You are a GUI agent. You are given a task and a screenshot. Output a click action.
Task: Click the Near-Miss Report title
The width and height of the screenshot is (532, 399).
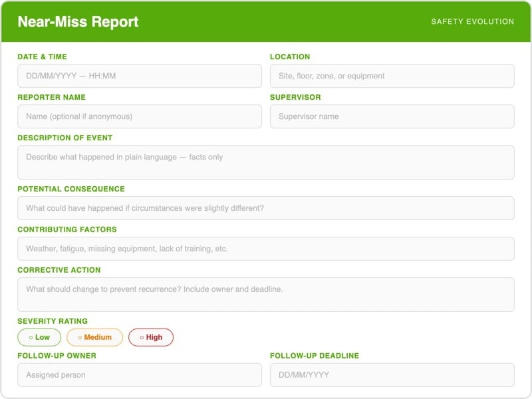(77, 21)
